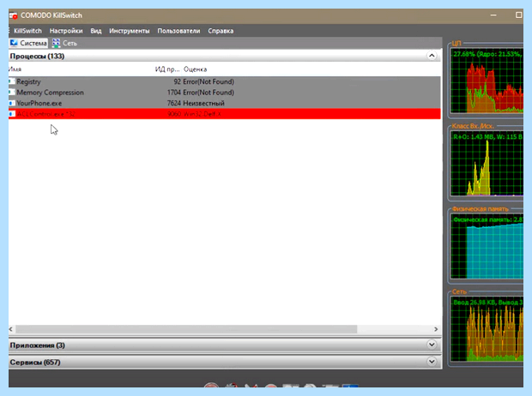Sort by the Оценка column header
Screen dimensions: 532x396
195,69
